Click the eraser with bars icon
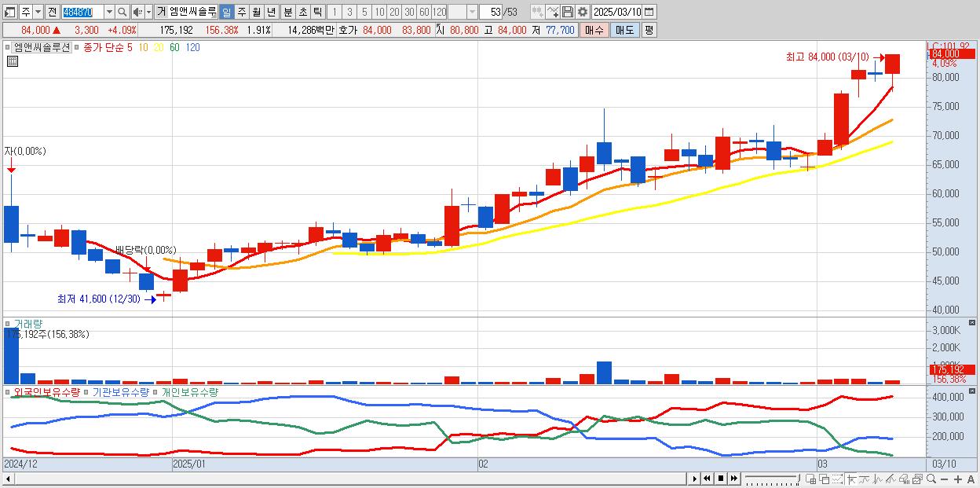The width and height of the screenshot is (980, 488). click(905, 479)
